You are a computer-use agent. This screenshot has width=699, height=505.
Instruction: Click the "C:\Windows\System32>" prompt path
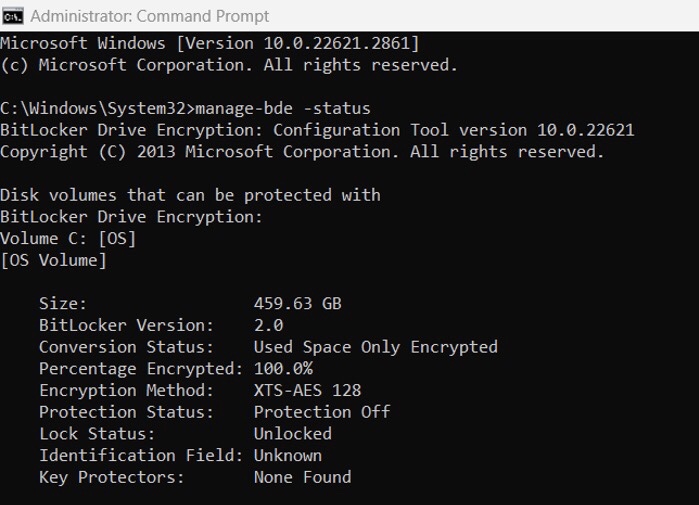point(97,108)
